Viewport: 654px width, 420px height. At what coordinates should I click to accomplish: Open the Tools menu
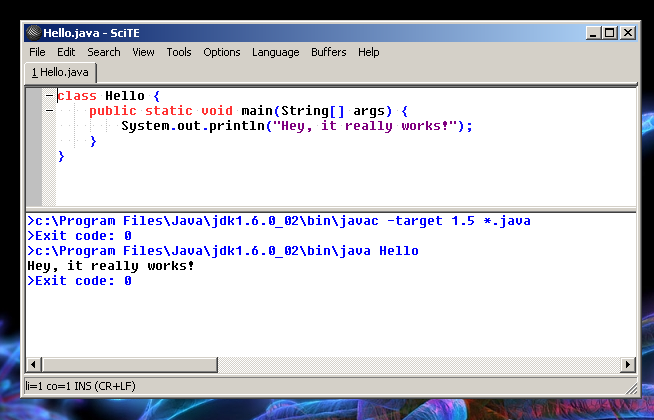pos(179,52)
